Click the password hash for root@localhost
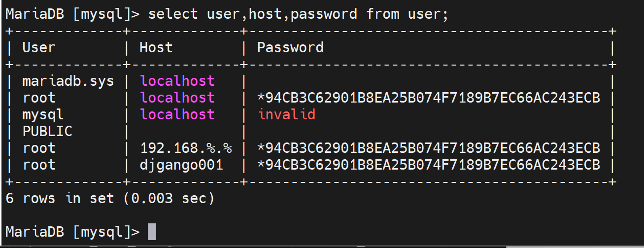 click(x=429, y=98)
